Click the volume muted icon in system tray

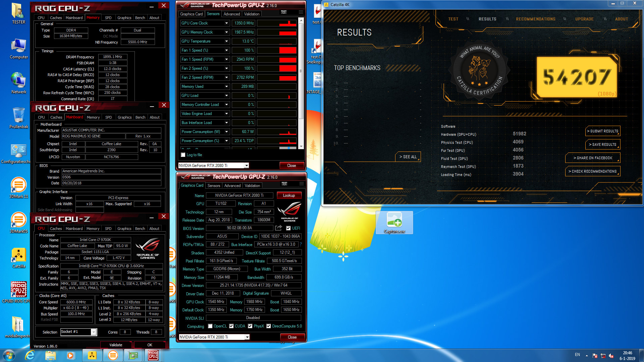pyautogui.click(x=611, y=356)
